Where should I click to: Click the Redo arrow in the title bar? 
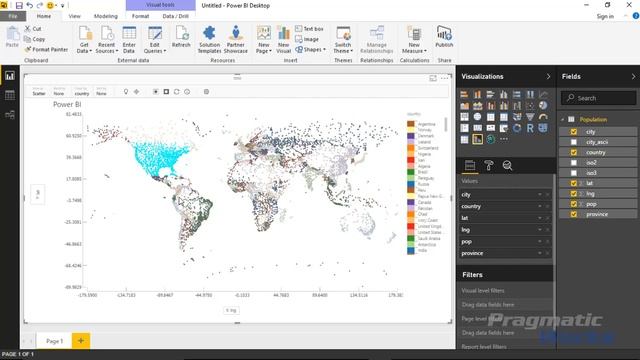pyautogui.click(x=40, y=5)
